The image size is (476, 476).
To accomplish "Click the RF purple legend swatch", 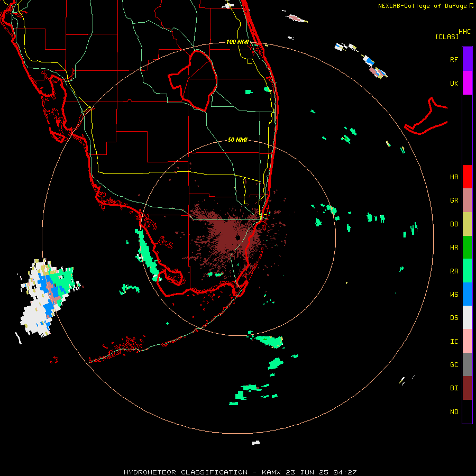I will coord(467,59).
